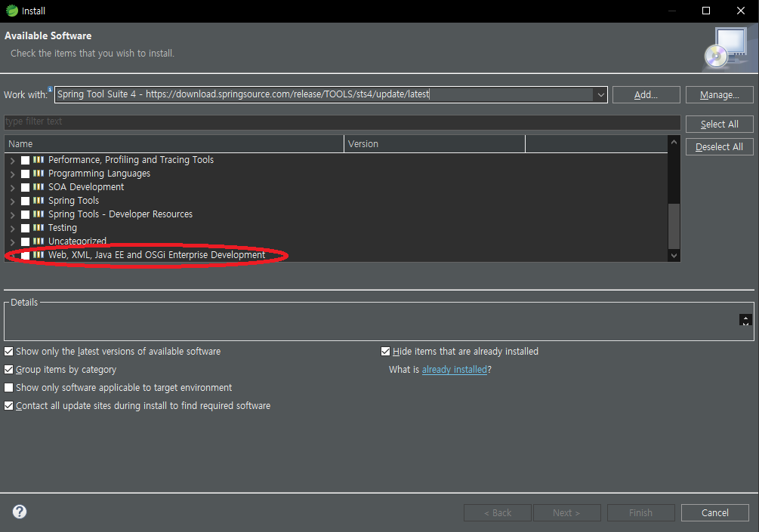Click the < Back button
Viewport: 759px width, 532px height.
(x=498, y=512)
